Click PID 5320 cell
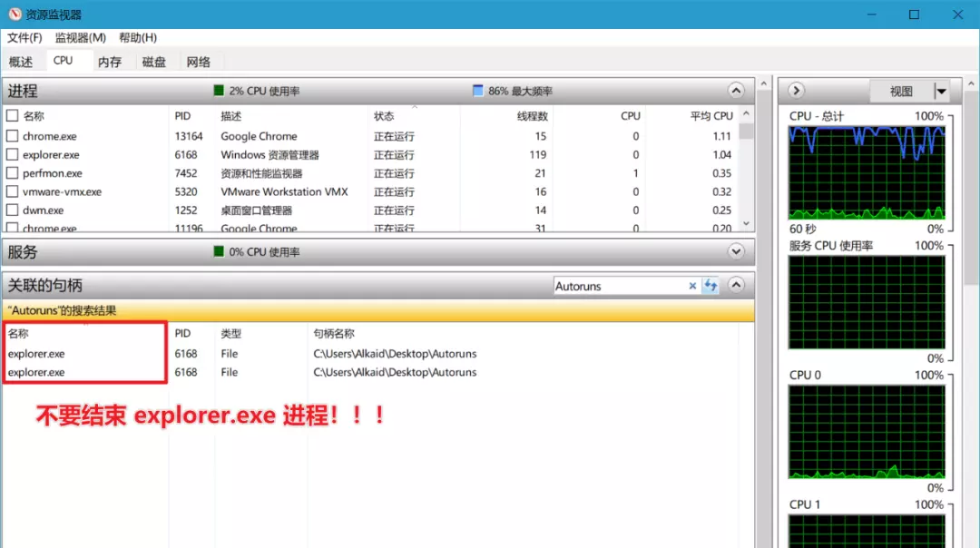This screenshot has width=980, height=548. (x=186, y=191)
